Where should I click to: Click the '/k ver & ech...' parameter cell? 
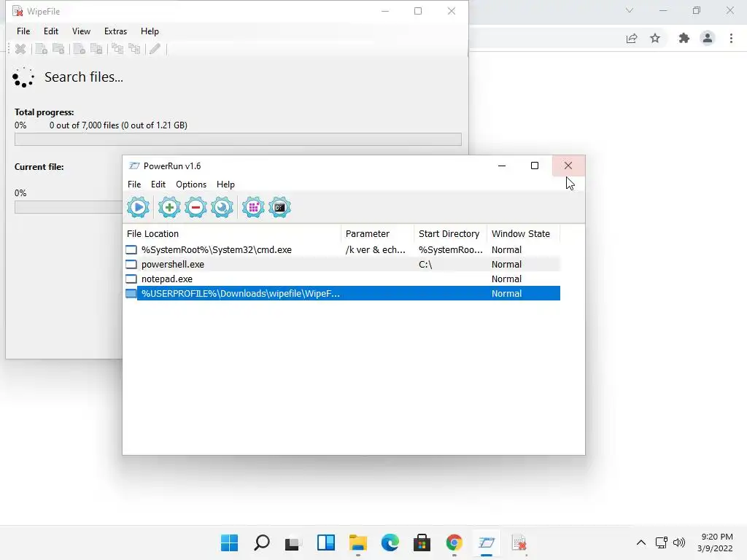[376, 250]
